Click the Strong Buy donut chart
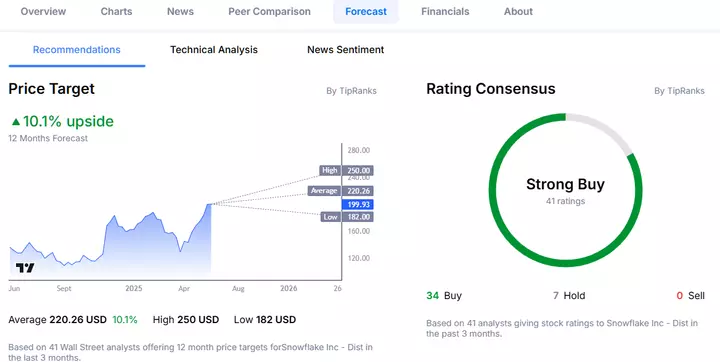 coord(565,190)
